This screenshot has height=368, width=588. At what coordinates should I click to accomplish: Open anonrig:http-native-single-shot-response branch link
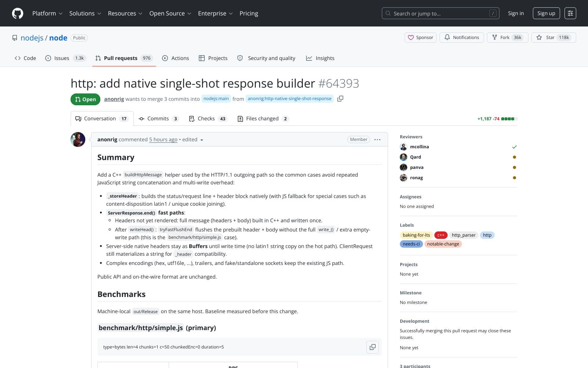tap(290, 99)
